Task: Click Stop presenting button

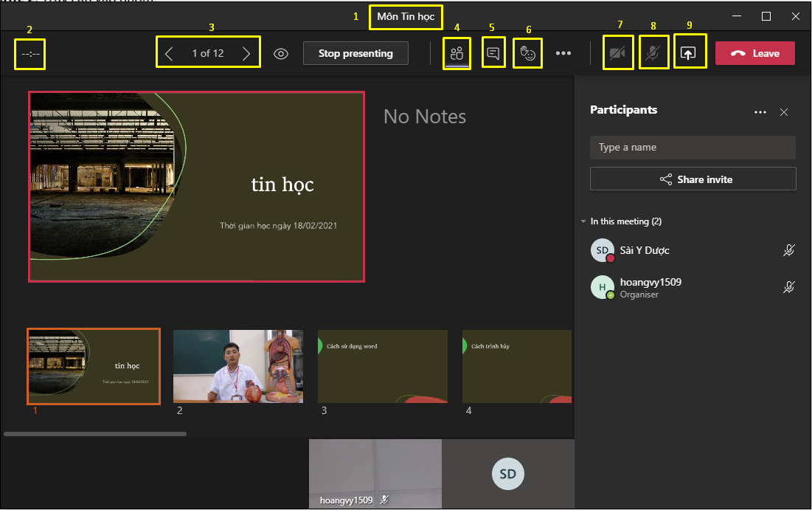Action: pyautogui.click(x=355, y=53)
